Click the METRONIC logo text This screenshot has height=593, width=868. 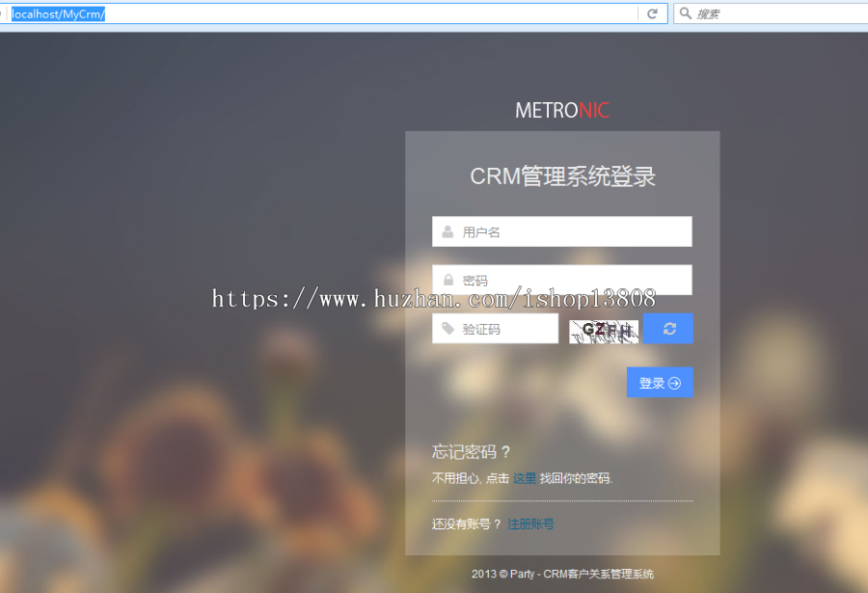point(562,109)
